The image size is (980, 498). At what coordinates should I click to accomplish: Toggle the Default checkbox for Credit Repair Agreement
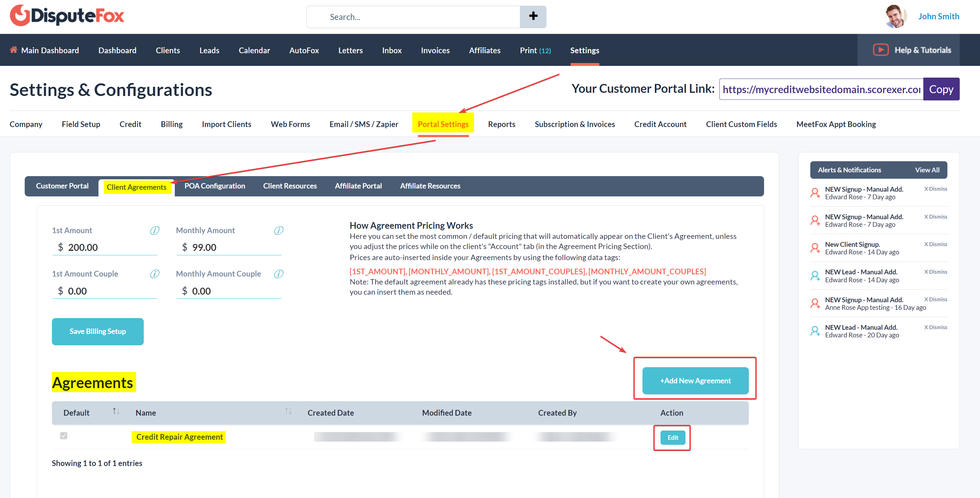coord(64,436)
